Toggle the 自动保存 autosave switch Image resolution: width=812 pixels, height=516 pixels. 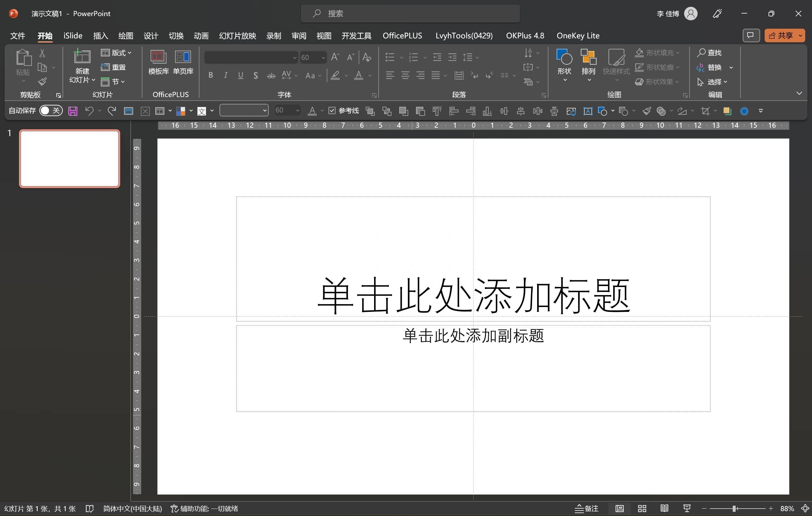coord(51,110)
